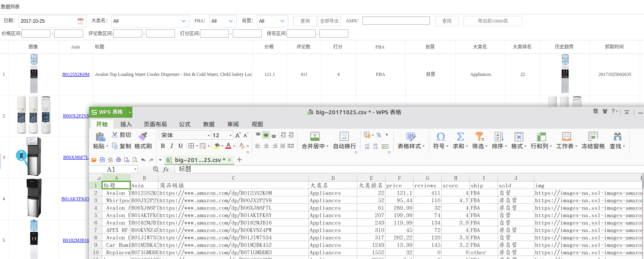Click the printer icon in quick access bar
Screen dimensions: 644x259
[x=118, y=160]
